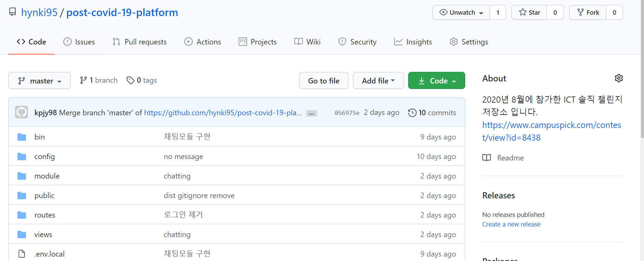Open the Security tab
The width and height of the screenshot is (644, 261).
point(357,42)
